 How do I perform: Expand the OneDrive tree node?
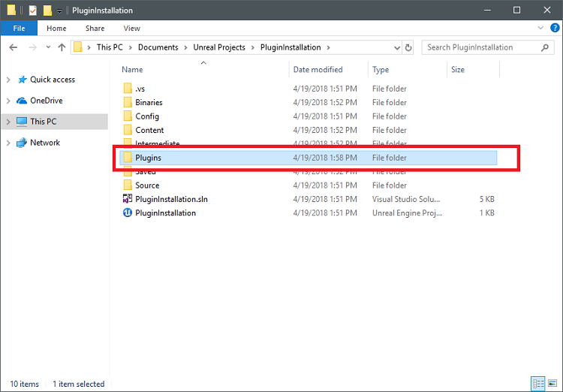(8, 101)
